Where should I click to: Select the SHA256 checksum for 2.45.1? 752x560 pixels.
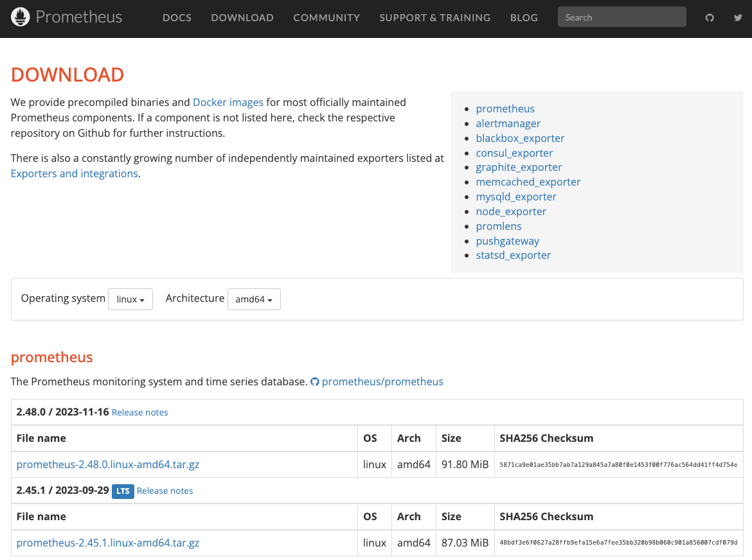[618, 543]
